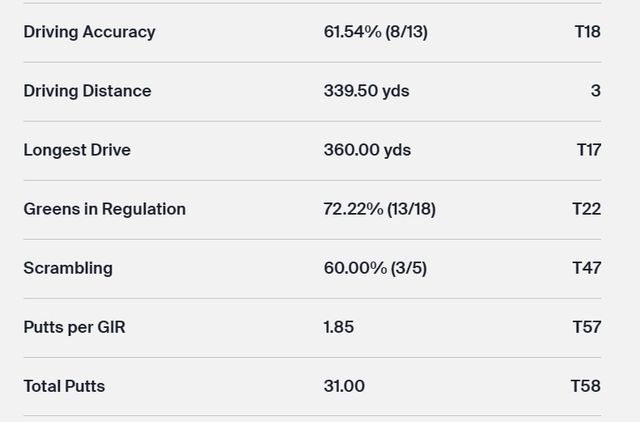640x422 pixels.
Task: Click the T17 rank for Longest Drive
Action: coord(588,150)
